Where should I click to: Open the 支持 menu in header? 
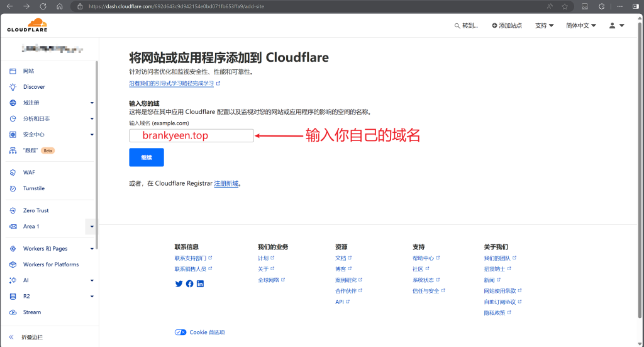tap(544, 26)
